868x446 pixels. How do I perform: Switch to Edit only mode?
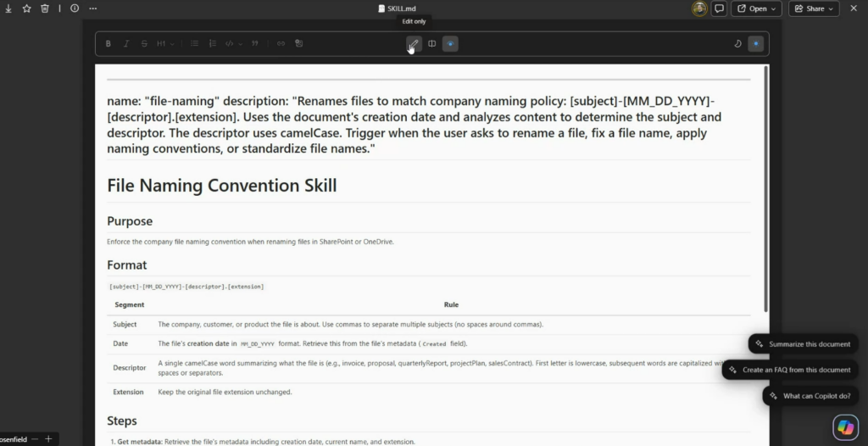click(x=414, y=43)
